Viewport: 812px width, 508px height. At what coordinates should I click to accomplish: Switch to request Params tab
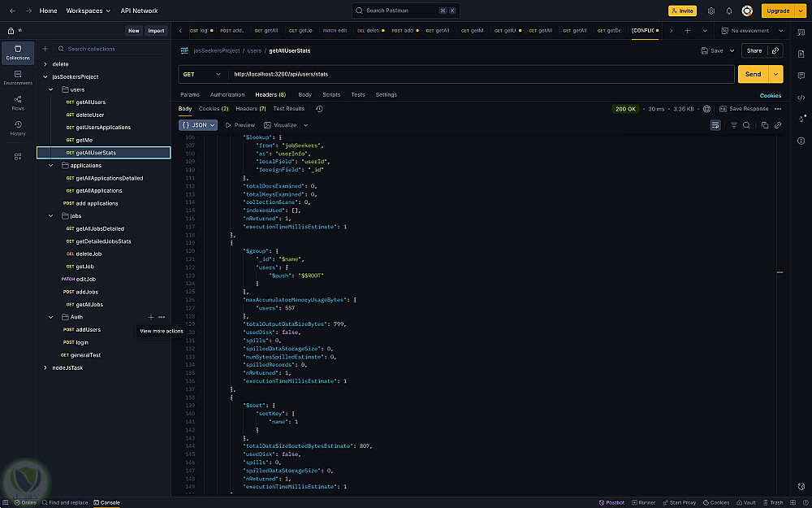[x=189, y=95]
